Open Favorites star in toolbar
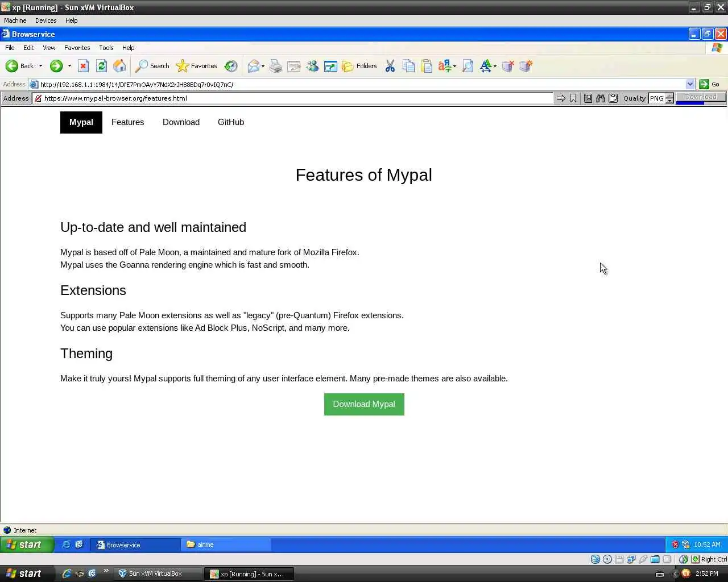The height and width of the screenshot is (582, 728). (197, 66)
